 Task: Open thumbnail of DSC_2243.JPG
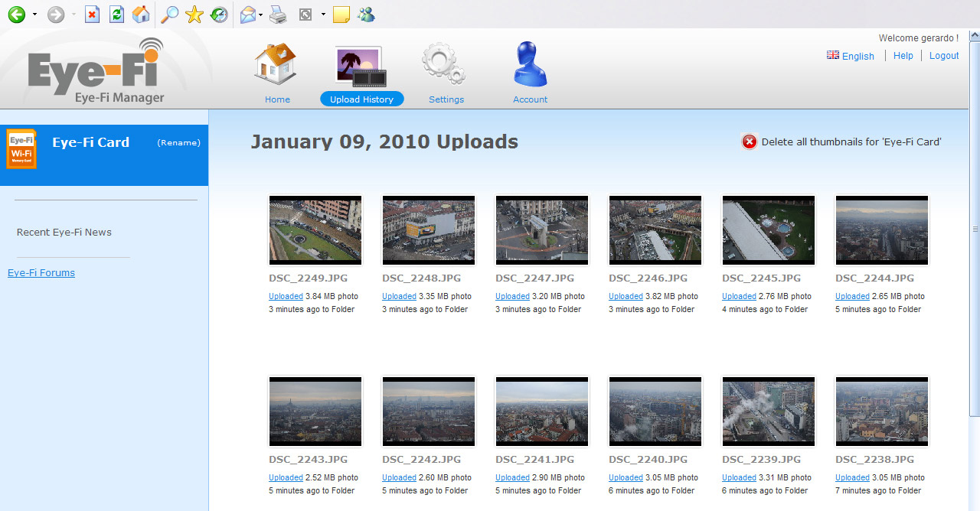(315, 412)
